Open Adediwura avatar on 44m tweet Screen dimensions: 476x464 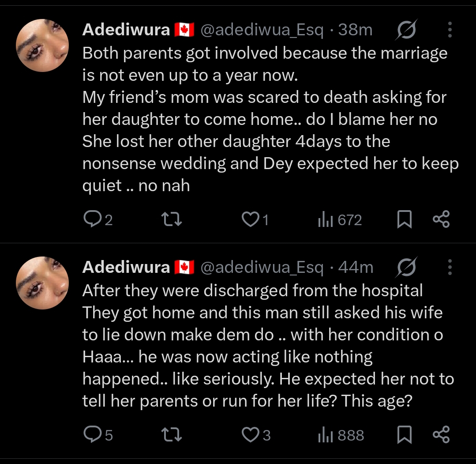tap(42, 283)
